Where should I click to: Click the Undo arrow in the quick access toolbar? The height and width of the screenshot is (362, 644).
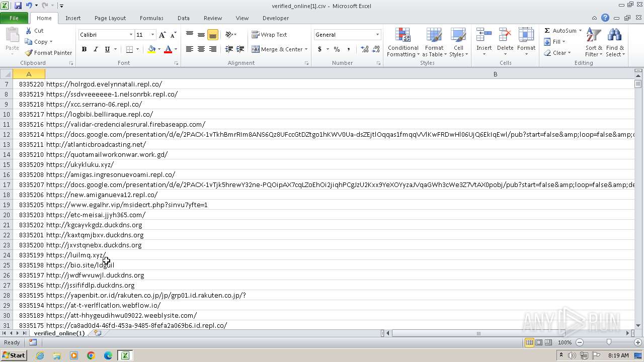(x=29, y=6)
